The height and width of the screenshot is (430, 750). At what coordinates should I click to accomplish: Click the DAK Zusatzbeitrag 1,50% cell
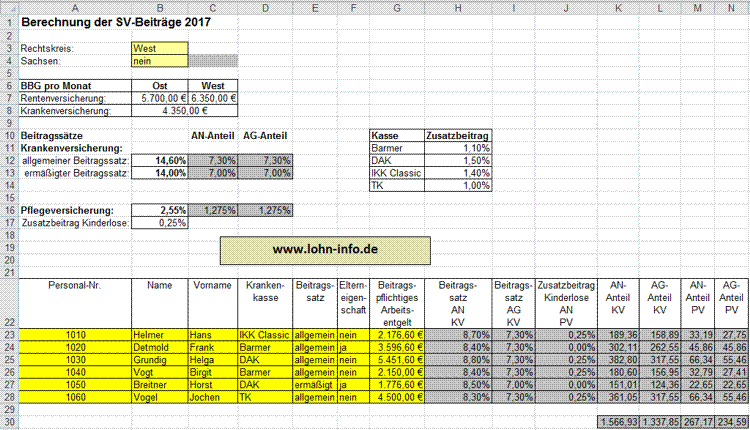coord(458,160)
